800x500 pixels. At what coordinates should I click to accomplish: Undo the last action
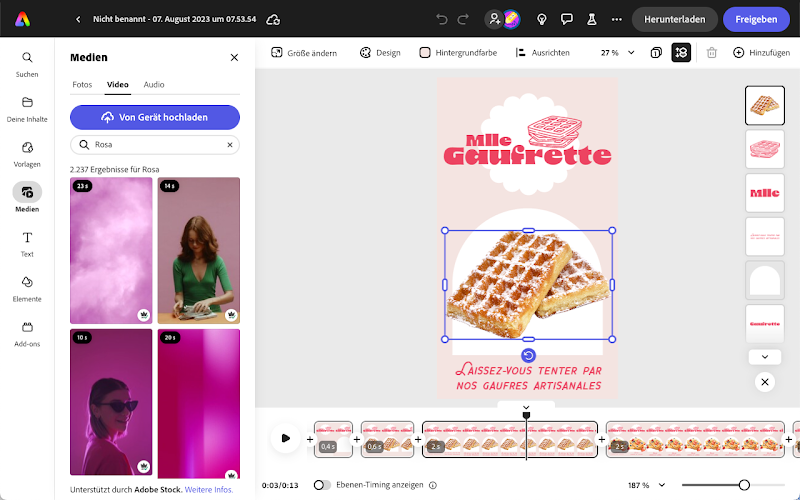click(442, 19)
